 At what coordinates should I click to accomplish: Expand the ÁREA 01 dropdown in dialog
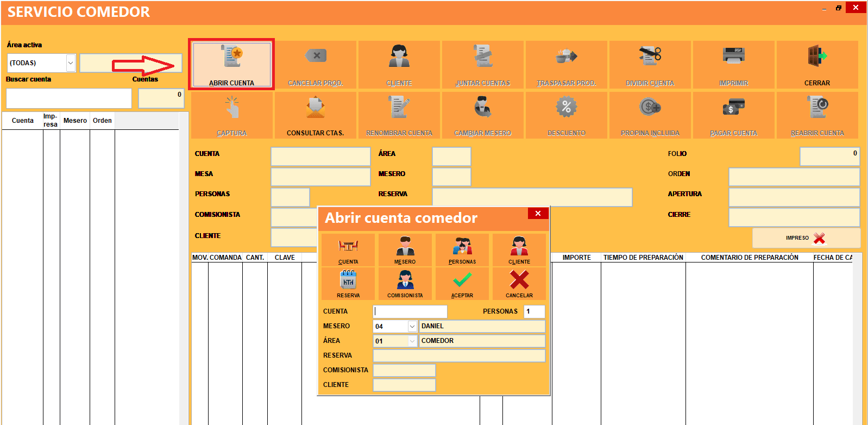(x=412, y=341)
